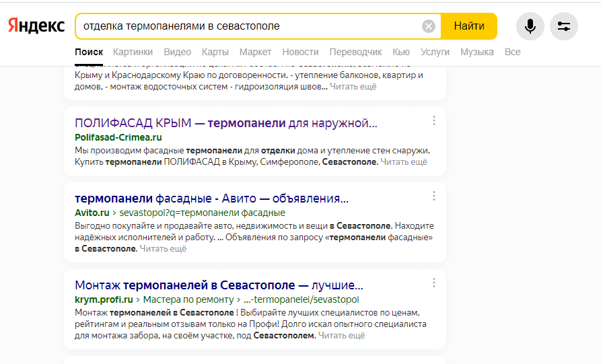Switch to the Картинки tab
Screen dimensions: 601x364
coord(133,52)
